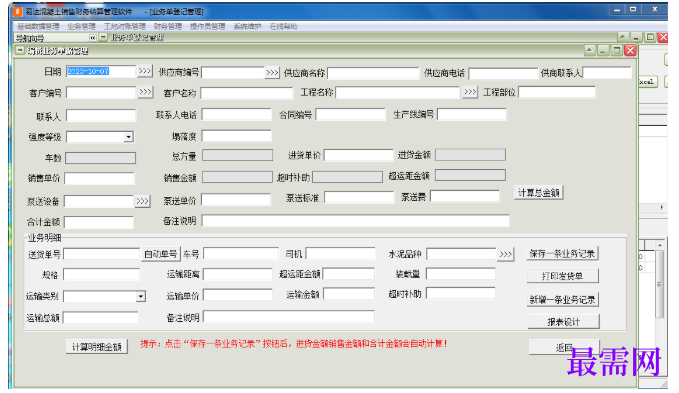Click the 打印发货单 button
Image resolution: width=679 pixels, height=393 pixels.
(563, 276)
